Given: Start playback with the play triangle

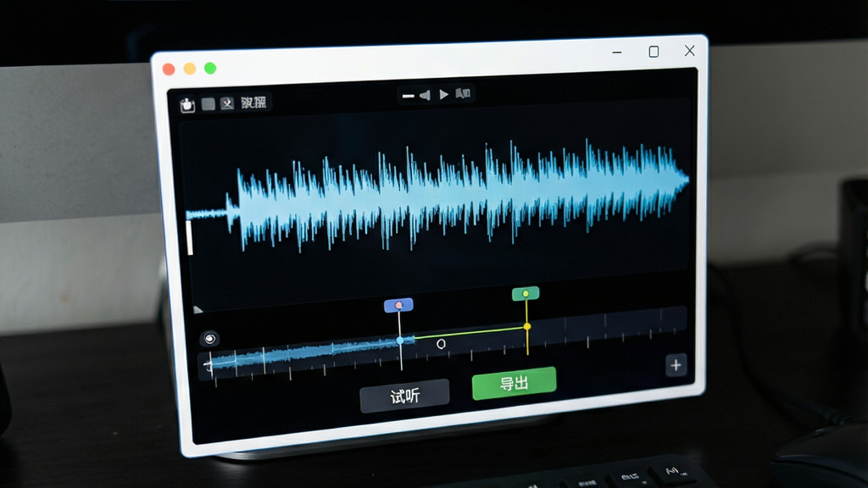Looking at the screenshot, I should tap(443, 95).
